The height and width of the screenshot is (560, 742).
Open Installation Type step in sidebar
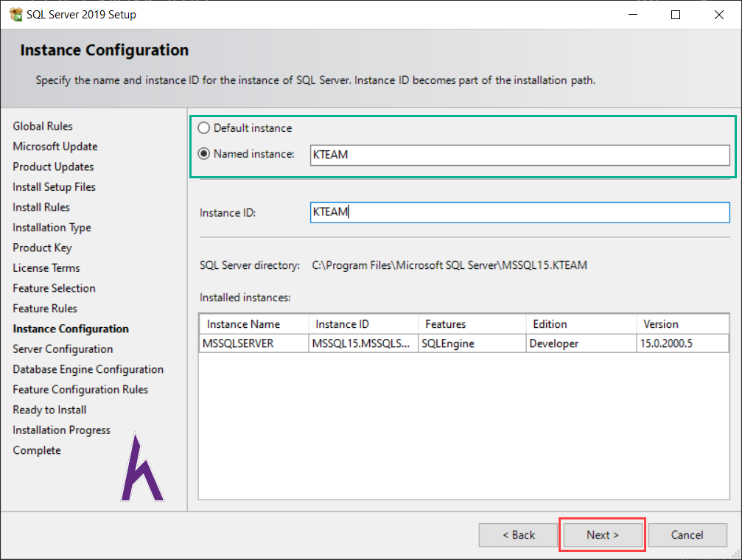[52, 228]
